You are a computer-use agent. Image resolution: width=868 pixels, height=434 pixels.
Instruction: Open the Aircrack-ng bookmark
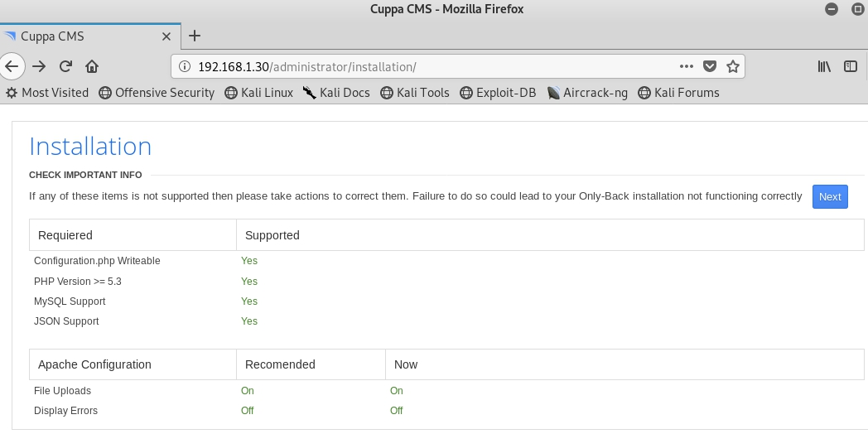coord(587,93)
